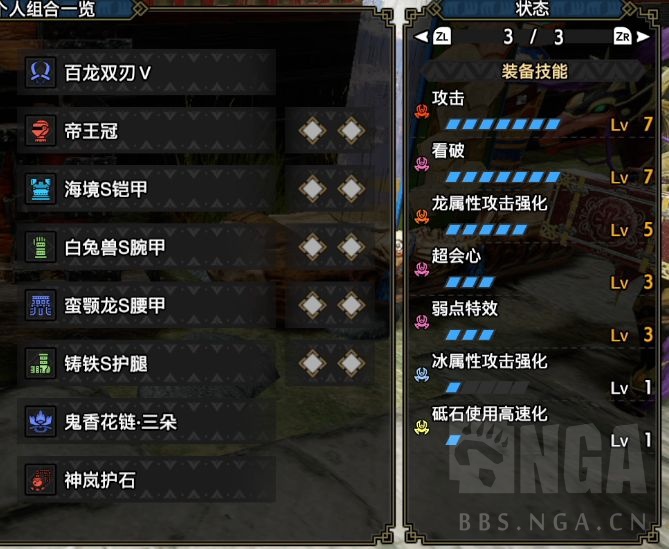
Task: Go to previous status page with ZL arrow
Action: click(432, 37)
